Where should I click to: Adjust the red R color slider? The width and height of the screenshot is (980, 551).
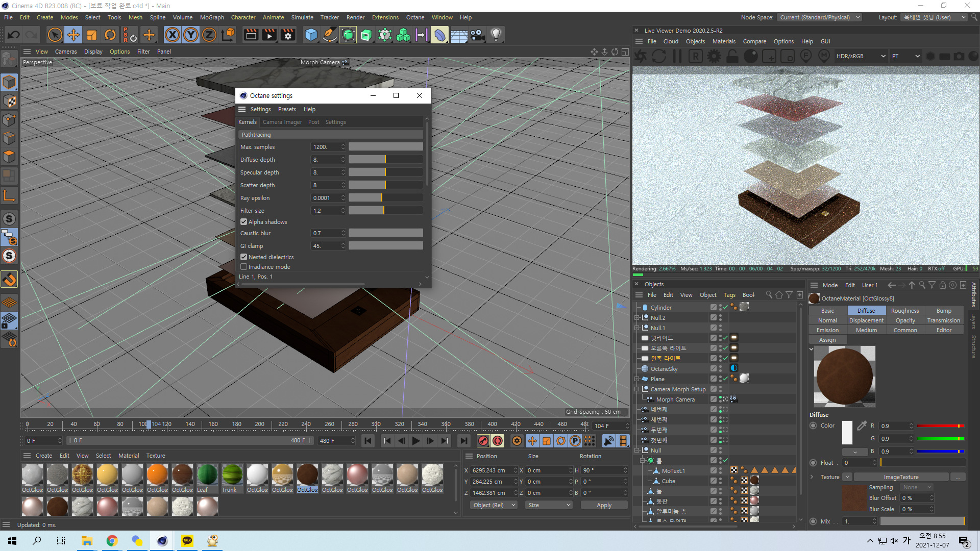[940, 425]
